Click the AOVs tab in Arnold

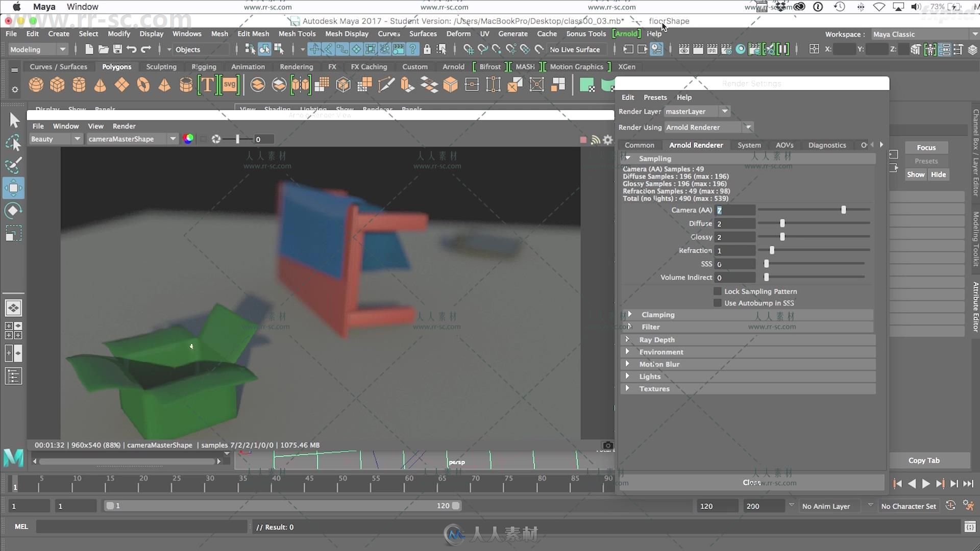[783, 145]
